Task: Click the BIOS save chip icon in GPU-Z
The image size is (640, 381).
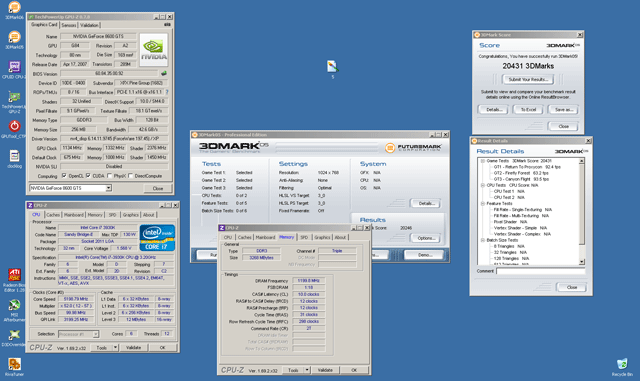Action: coord(164,74)
